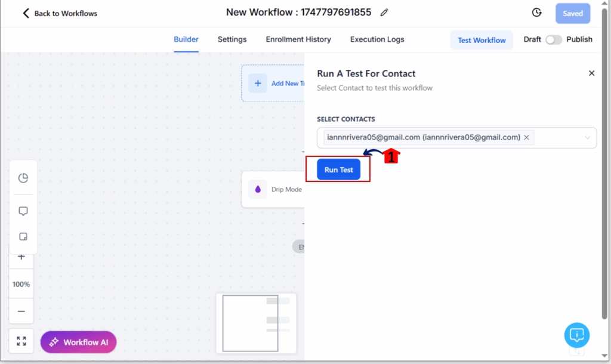Click inside the Select Contacts input field
Screen dimensions: 611x364
(456, 138)
